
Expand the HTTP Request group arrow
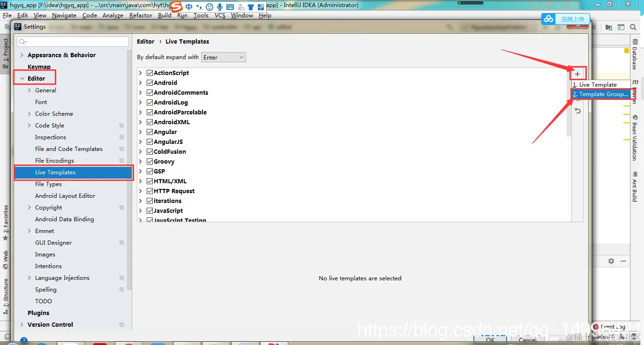tap(141, 191)
